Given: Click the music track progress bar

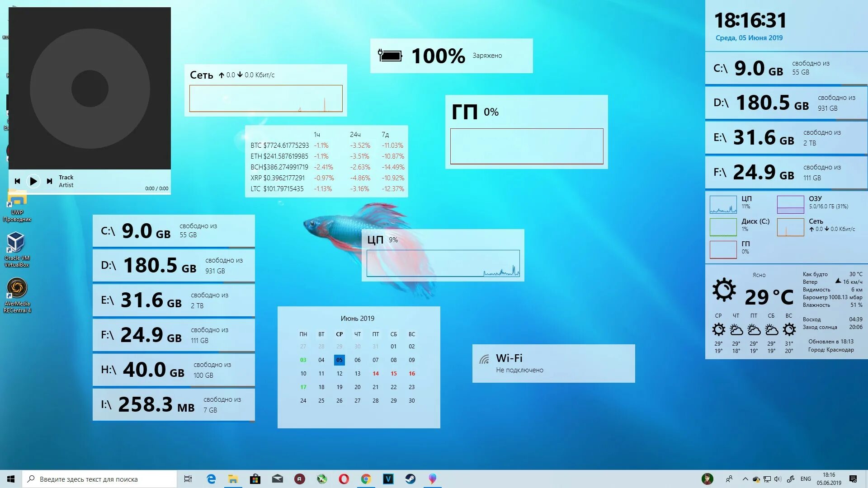Looking at the screenshot, I should (90, 194).
